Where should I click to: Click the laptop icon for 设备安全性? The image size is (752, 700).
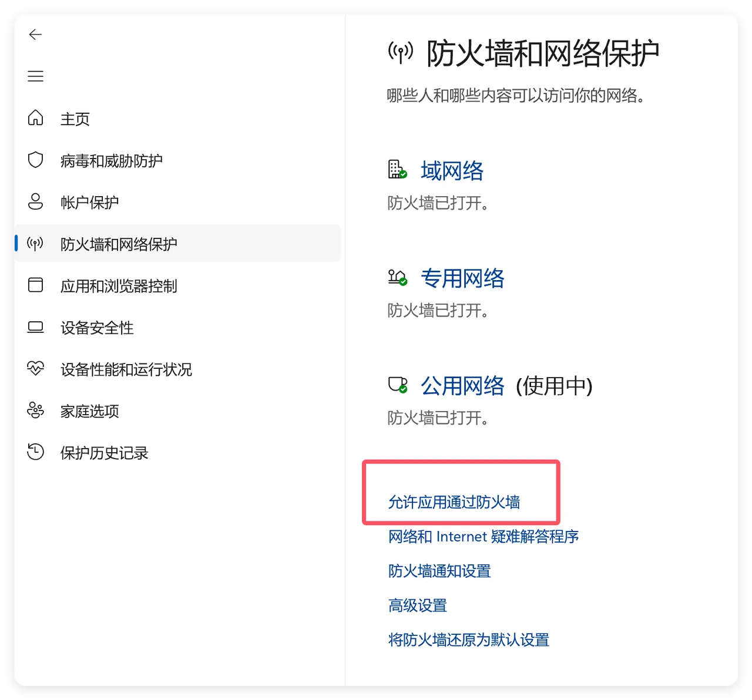pos(35,327)
